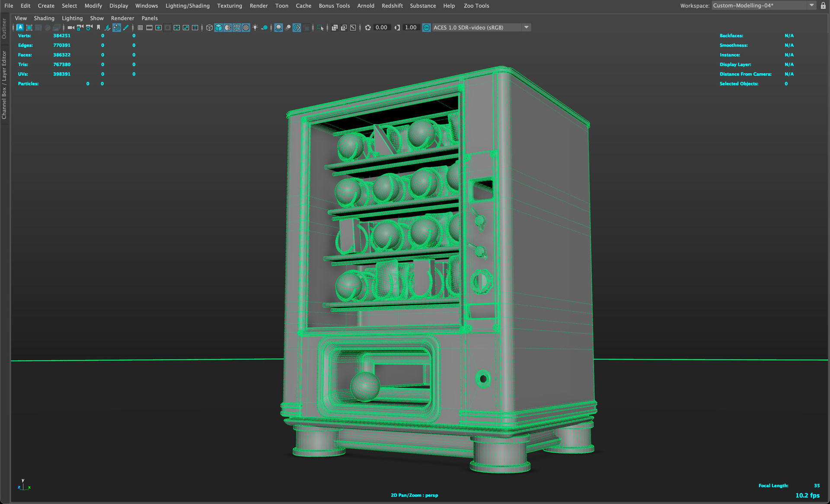Click the Shadows icon
This screenshot has height=504, width=830.
[x=264, y=27]
